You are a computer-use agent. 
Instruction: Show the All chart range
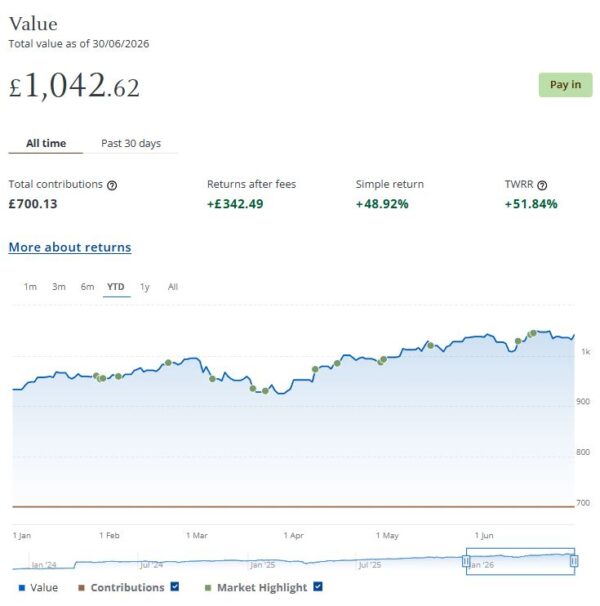pyautogui.click(x=173, y=287)
